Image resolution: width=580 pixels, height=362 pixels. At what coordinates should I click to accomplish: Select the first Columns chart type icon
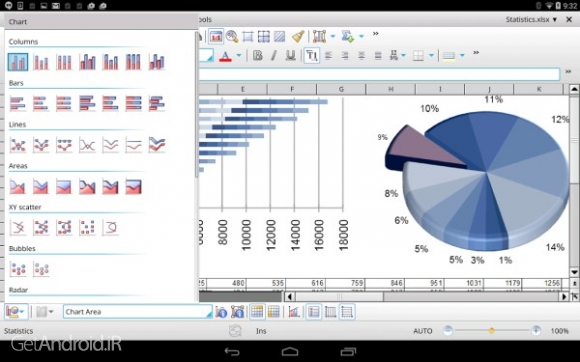pos(18,62)
